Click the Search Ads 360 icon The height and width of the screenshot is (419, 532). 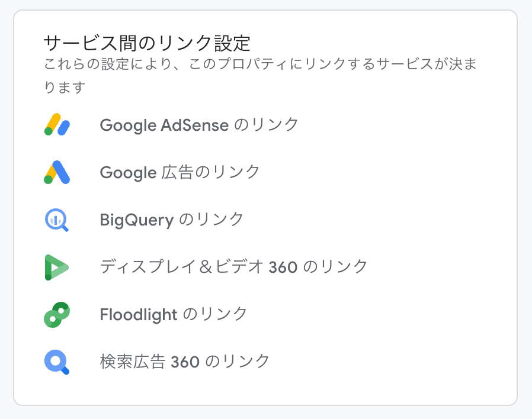pyautogui.click(x=57, y=361)
